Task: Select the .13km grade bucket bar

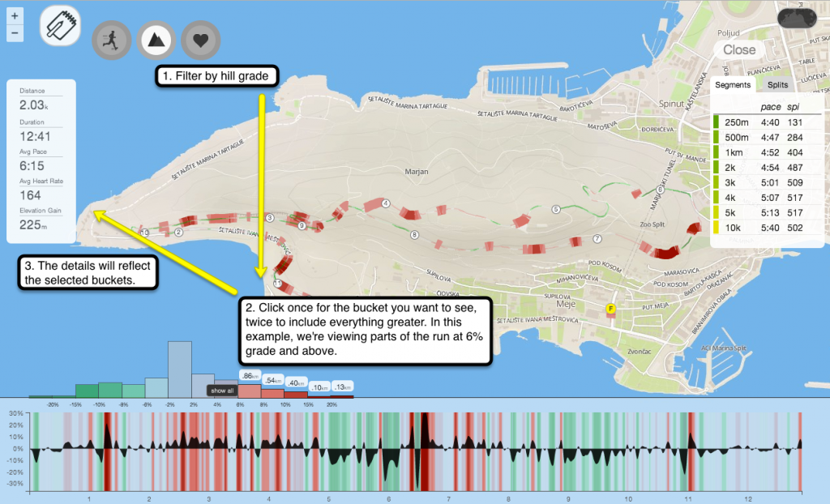Action: tap(342, 396)
